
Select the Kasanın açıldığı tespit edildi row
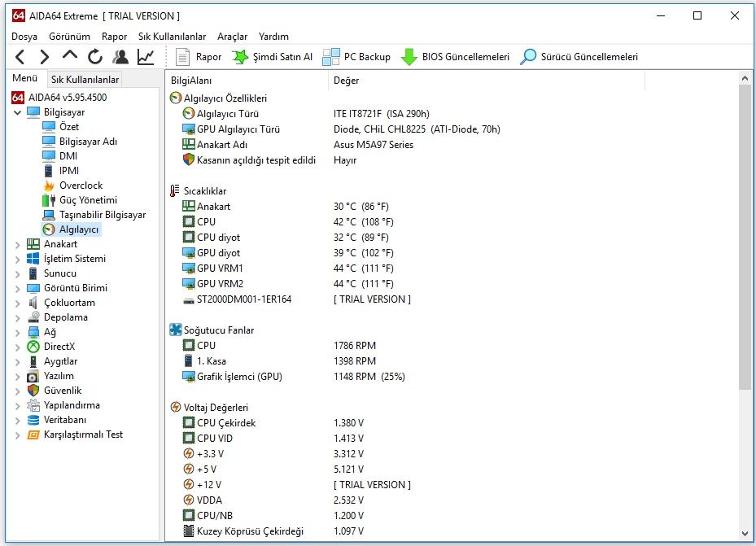[x=269, y=160]
